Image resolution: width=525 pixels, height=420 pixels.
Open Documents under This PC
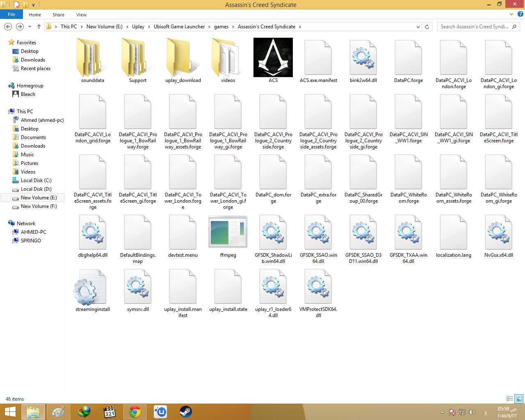click(33, 137)
